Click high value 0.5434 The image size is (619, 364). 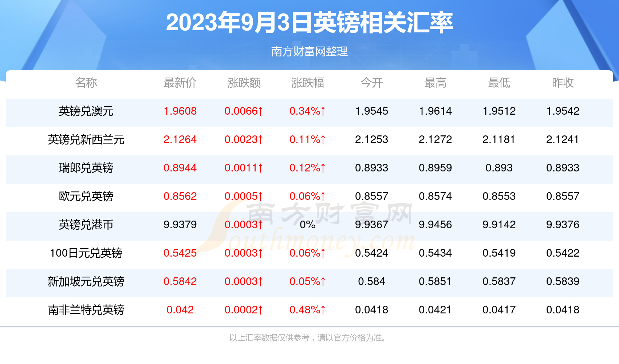(435, 253)
